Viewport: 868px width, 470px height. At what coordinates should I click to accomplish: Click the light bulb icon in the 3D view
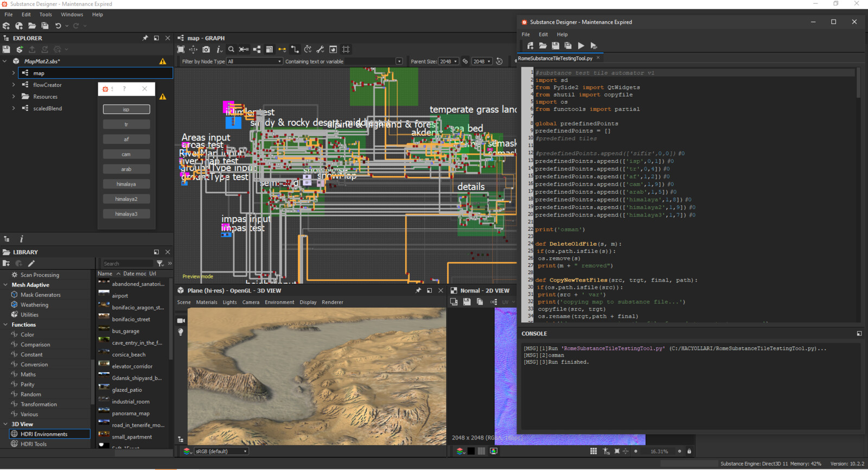[181, 332]
